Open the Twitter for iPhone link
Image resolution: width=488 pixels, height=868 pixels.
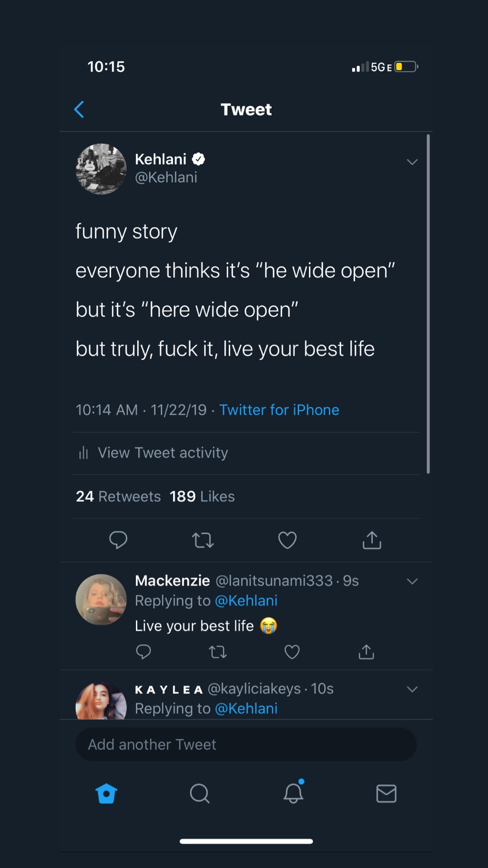(279, 410)
